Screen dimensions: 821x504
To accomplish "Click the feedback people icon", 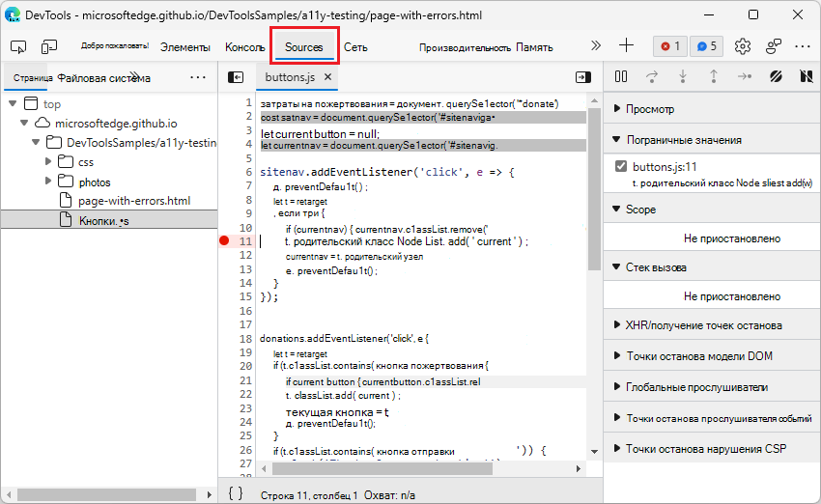I will (x=774, y=46).
